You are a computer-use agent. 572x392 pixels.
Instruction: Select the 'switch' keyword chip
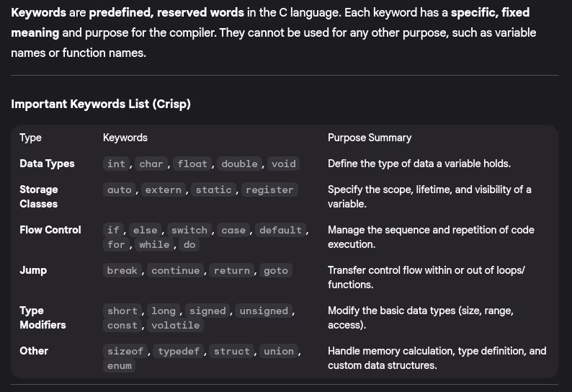pos(189,230)
